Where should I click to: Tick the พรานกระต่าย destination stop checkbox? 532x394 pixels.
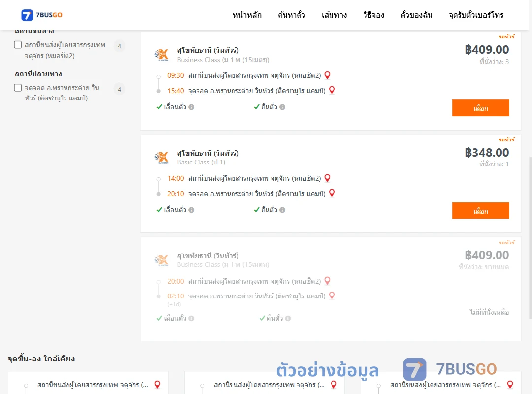pyautogui.click(x=18, y=88)
